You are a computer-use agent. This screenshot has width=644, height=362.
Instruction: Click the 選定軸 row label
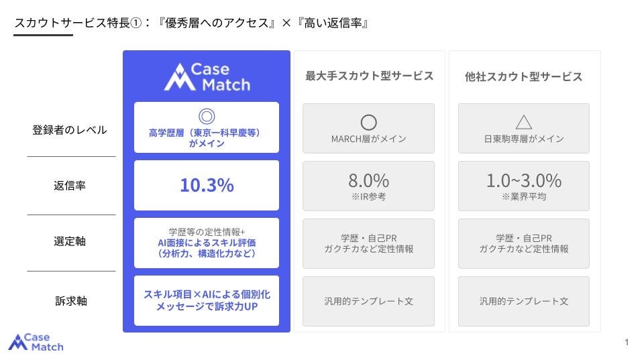pos(70,241)
